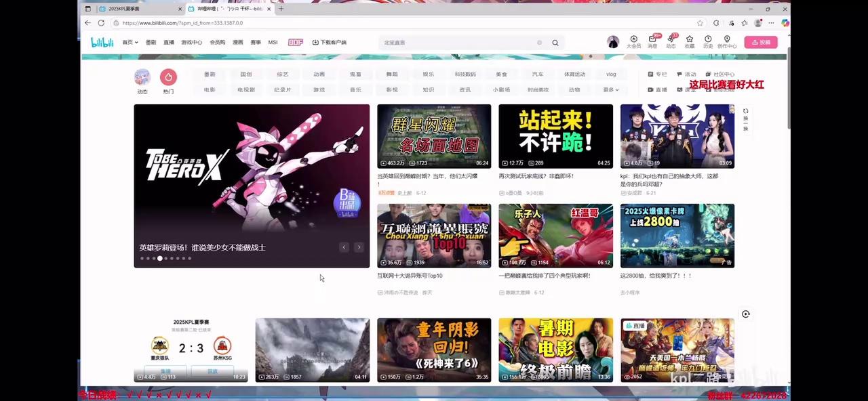The image size is (868, 401).
Task: Click the floating round refresh icon
Action: click(746, 314)
